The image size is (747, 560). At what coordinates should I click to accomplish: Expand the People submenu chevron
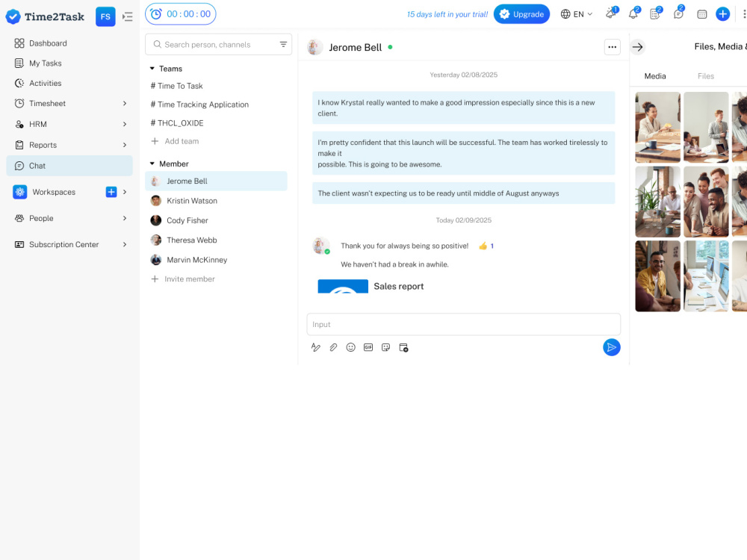click(x=125, y=218)
